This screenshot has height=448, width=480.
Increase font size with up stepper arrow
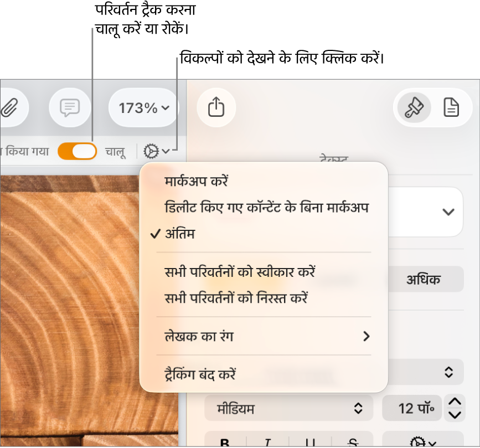(x=455, y=401)
